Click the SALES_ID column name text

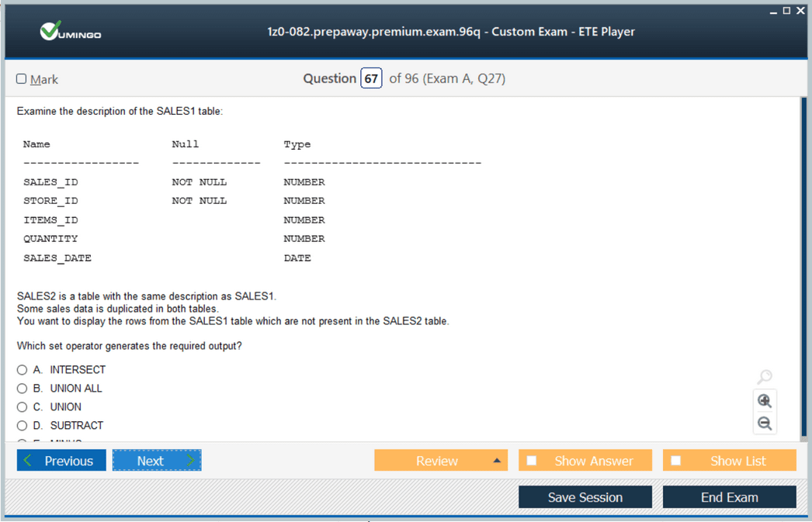pyautogui.click(x=50, y=182)
